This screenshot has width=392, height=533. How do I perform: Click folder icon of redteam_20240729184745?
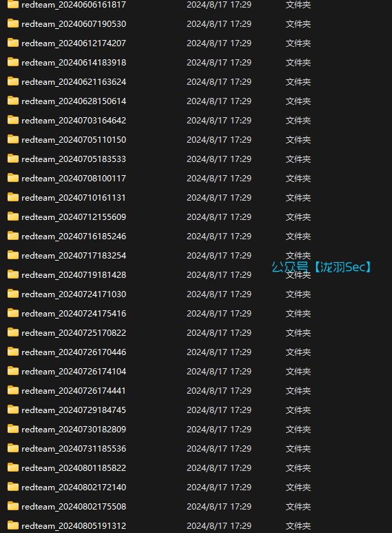tap(13, 410)
